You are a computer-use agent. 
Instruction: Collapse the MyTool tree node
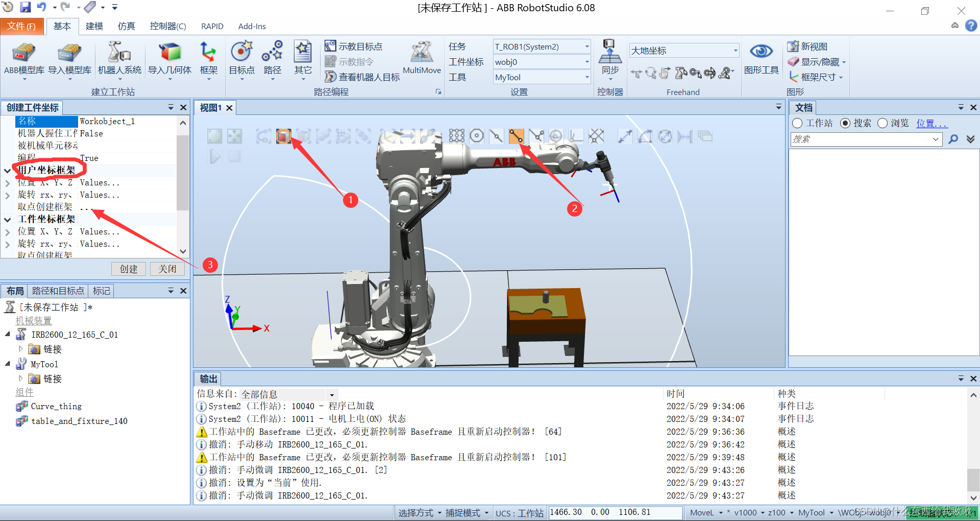(8, 364)
